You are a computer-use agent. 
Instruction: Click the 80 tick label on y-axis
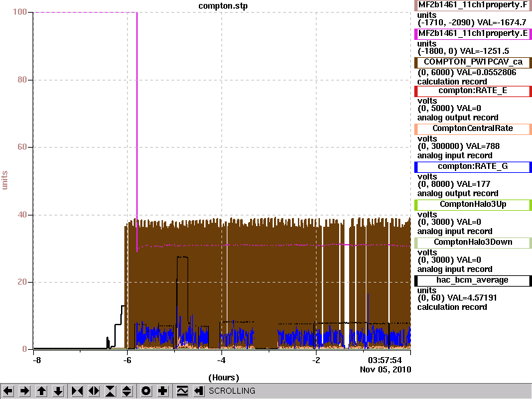click(22, 80)
